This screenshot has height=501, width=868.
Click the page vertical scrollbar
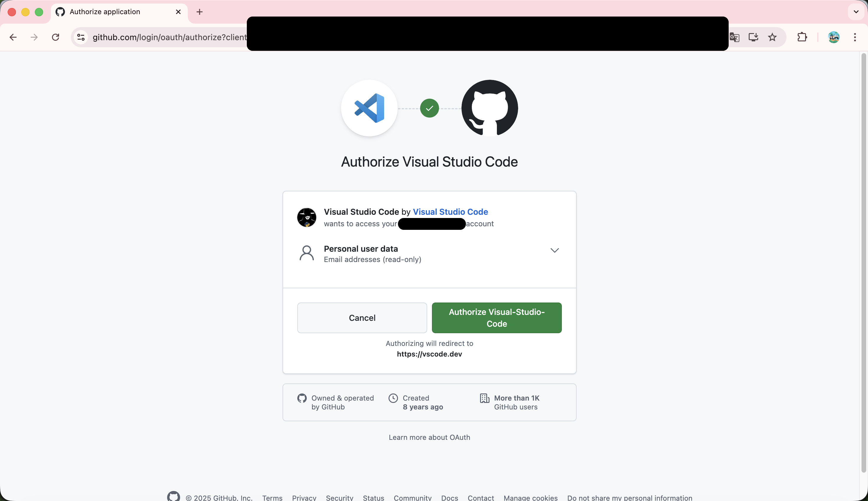point(863,261)
